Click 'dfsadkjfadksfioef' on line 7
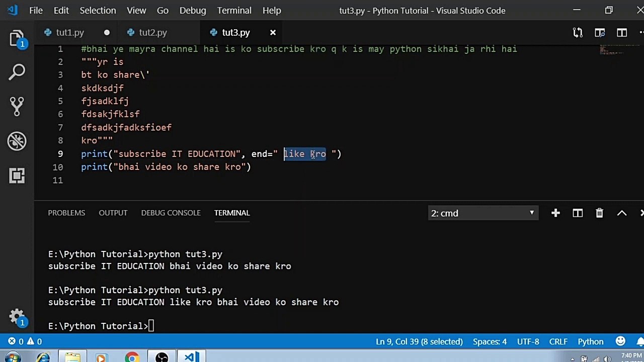644x362 pixels. [126, 127]
